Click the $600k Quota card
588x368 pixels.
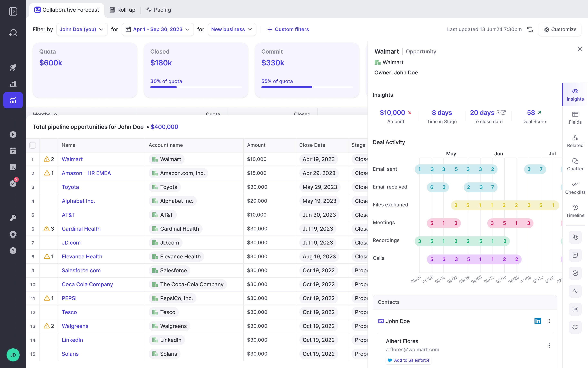(85, 70)
